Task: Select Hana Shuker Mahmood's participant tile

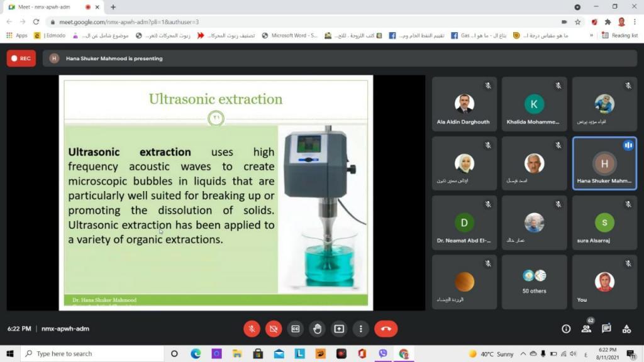Action: pos(604,163)
